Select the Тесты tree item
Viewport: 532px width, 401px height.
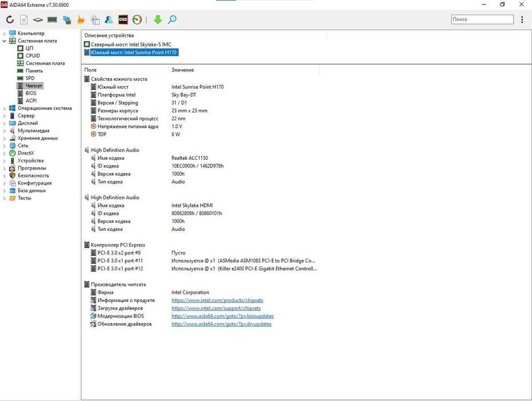(25, 198)
